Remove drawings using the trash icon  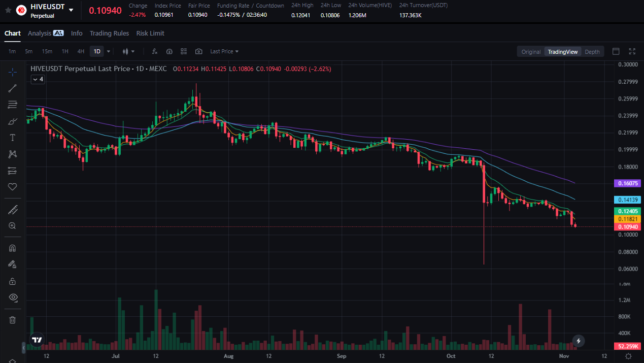13,320
